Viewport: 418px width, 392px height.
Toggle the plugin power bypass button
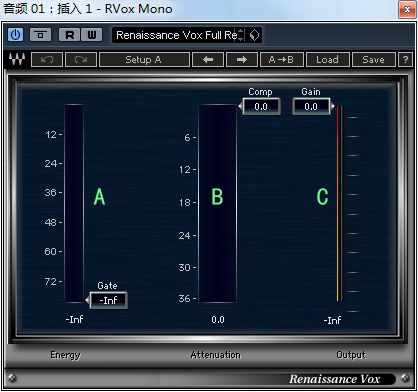(x=16, y=35)
